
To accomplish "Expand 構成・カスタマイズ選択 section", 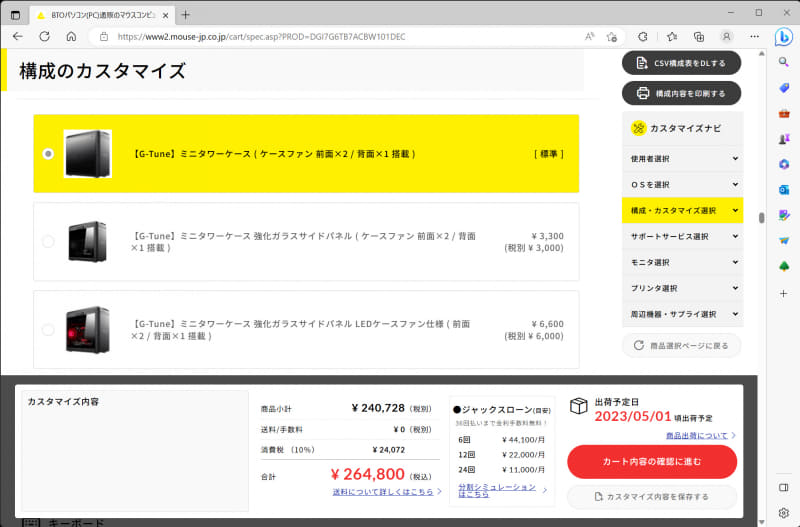I will (x=682, y=210).
